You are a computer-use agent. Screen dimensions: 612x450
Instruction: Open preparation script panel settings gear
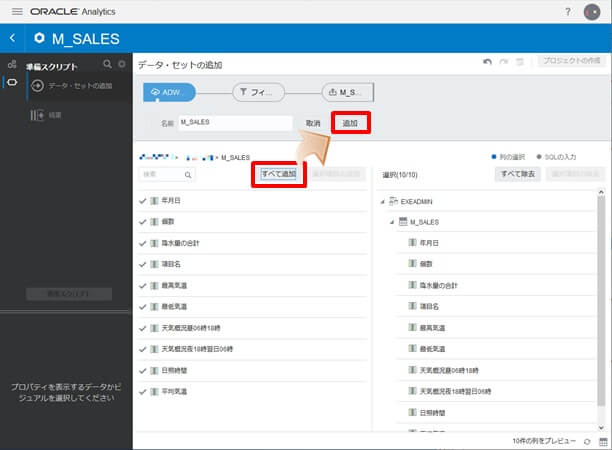pos(122,64)
